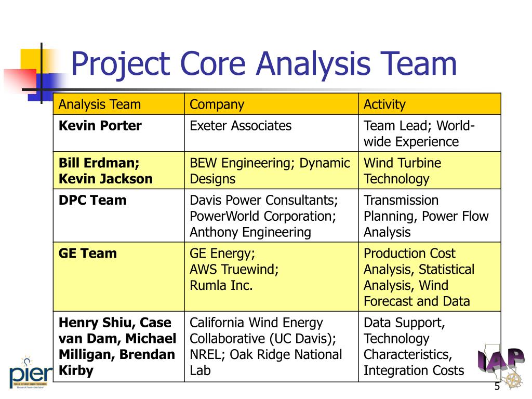Click the Transmission Planning, Power Flow Analysis cell
The height and width of the screenshot is (399, 532).
point(430,216)
